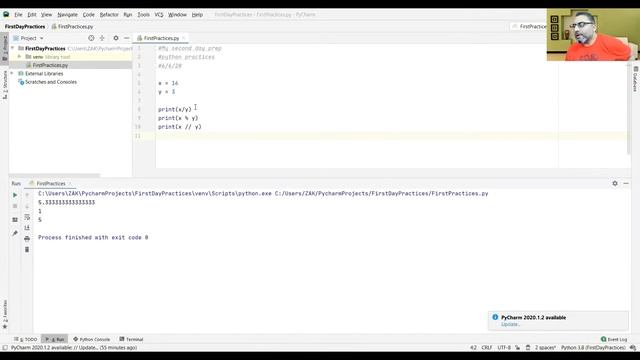Open the Structure tool window side tab
The height and width of the screenshot is (360, 640).
pyautogui.click(x=4, y=84)
